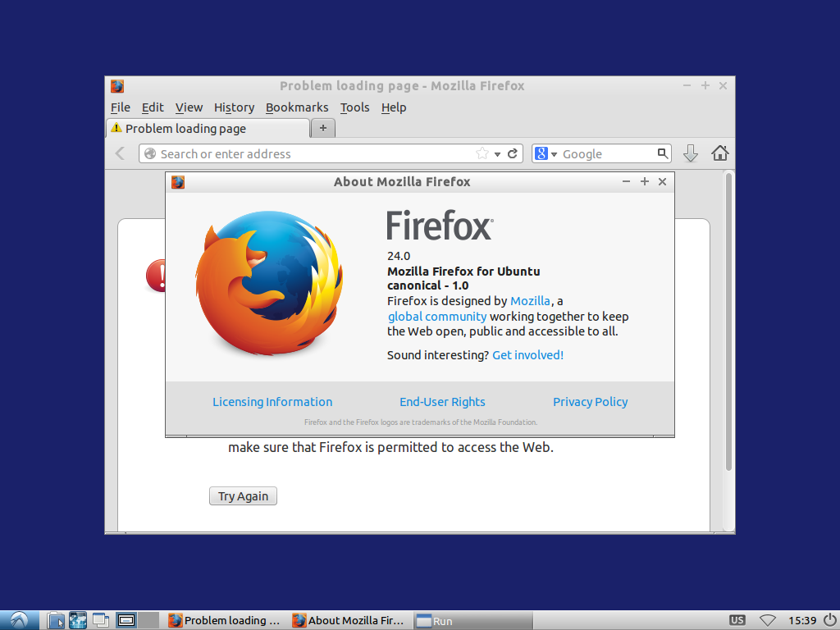Open the Google search engine selector
840x630 pixels.
tap(546, 153)
